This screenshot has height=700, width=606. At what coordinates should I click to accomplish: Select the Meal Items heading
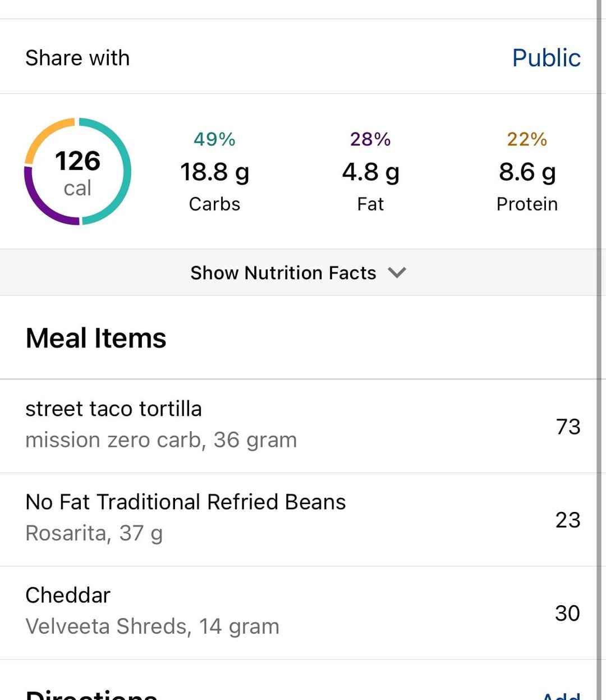(x=96, y=338)
